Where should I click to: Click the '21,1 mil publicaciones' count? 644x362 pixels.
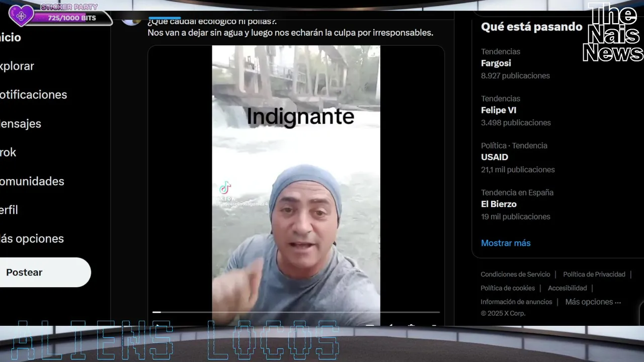click(518, 170)
